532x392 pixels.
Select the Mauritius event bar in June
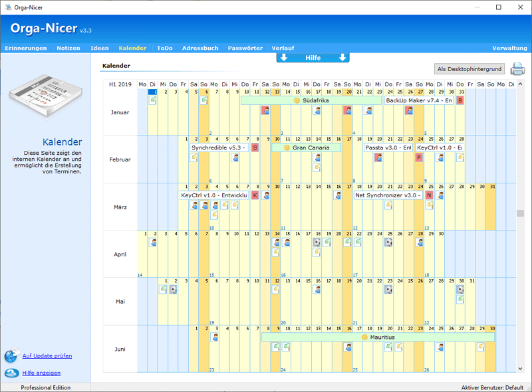pos(378,338)
